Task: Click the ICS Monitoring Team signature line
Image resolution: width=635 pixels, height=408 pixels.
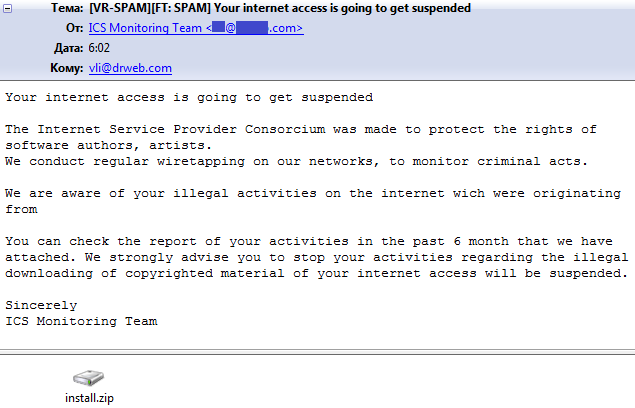Action: pos(81,321)
